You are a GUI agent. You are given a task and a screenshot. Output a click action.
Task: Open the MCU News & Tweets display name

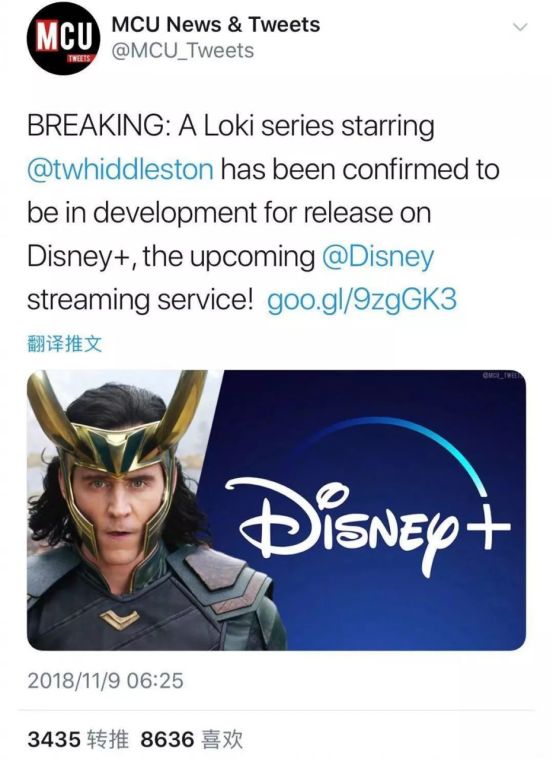(x=215, y=24)
